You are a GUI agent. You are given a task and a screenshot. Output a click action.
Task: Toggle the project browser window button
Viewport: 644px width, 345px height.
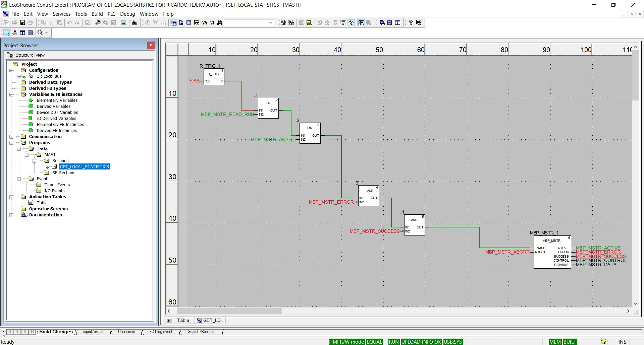pos(174,22)
